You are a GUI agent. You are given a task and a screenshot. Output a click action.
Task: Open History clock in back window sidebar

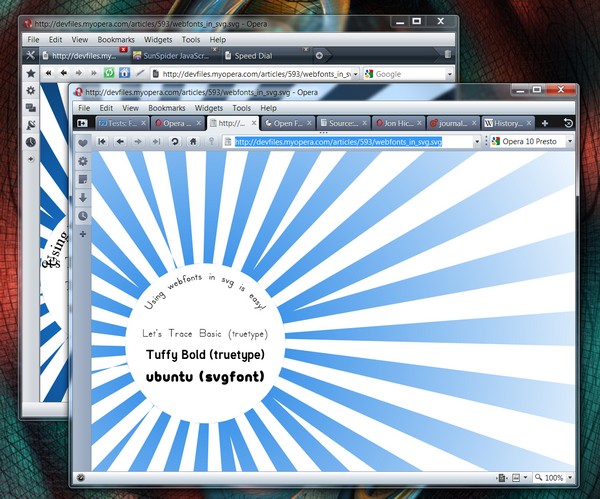click(x=31, y=142)
